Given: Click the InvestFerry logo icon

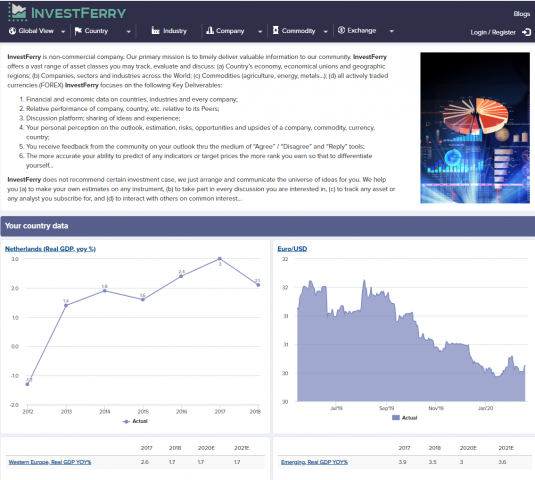Looking at the screenshot, I should tap(17, 12).
